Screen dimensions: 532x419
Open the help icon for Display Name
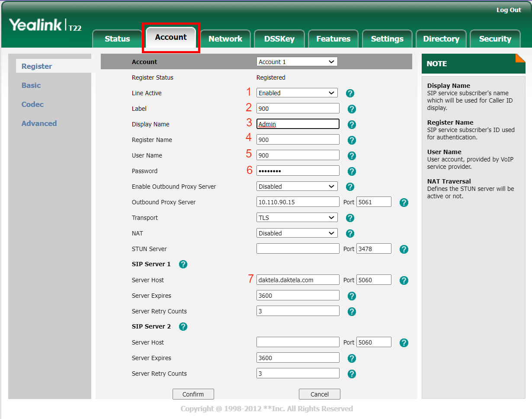[x=352, y=125]
